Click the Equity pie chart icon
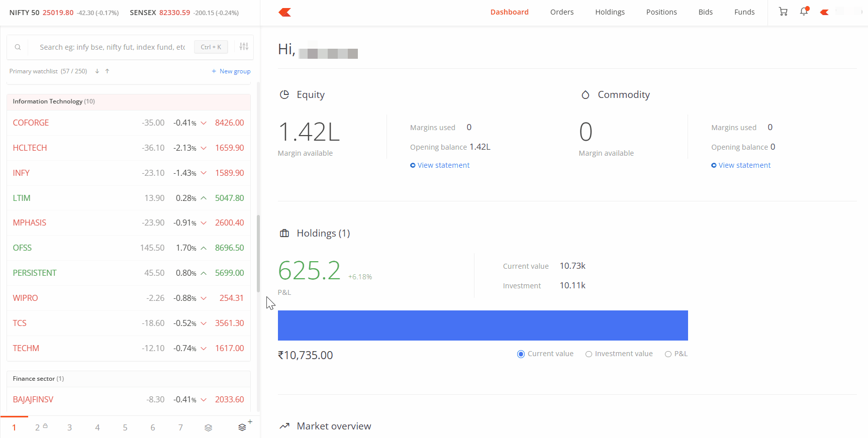Viewport: 868px width, 438px height. pos(284,94)
